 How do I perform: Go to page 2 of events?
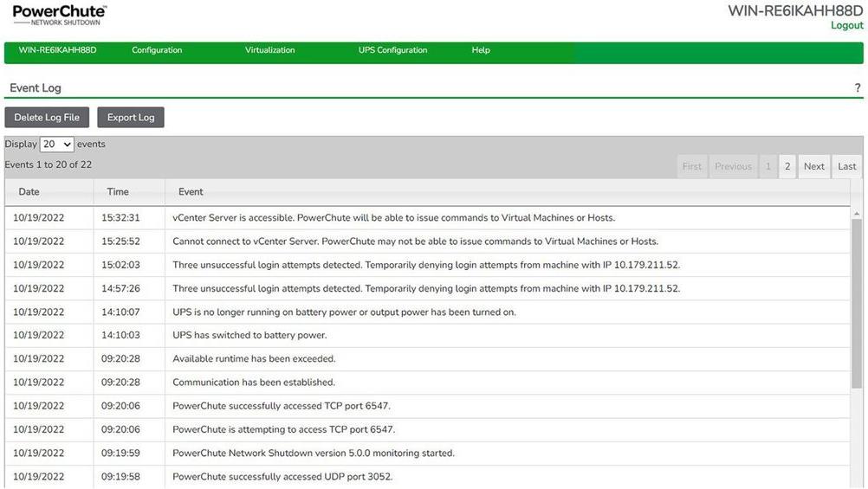[x=787, y=166]
